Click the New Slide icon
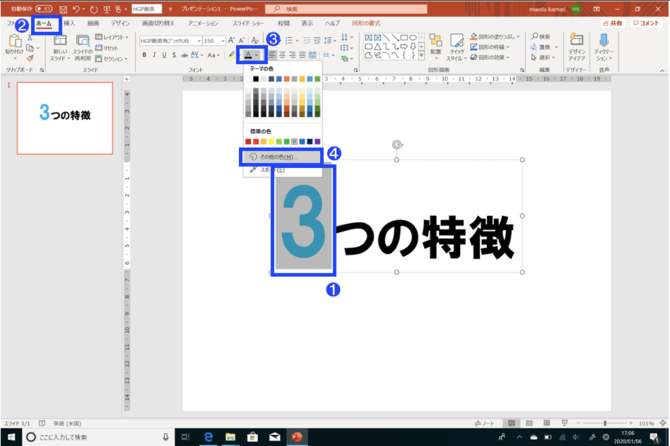Image resolution: width=670 pixels, height=446 pixels. (x=60, y=41)
